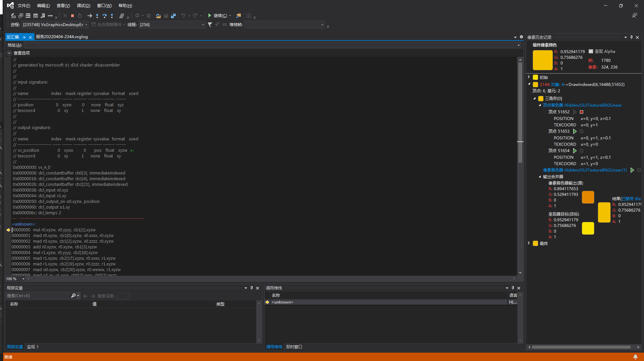Click the large final pixel color swatch
Screen dimensions: 644x361
(x=542, y=60)
